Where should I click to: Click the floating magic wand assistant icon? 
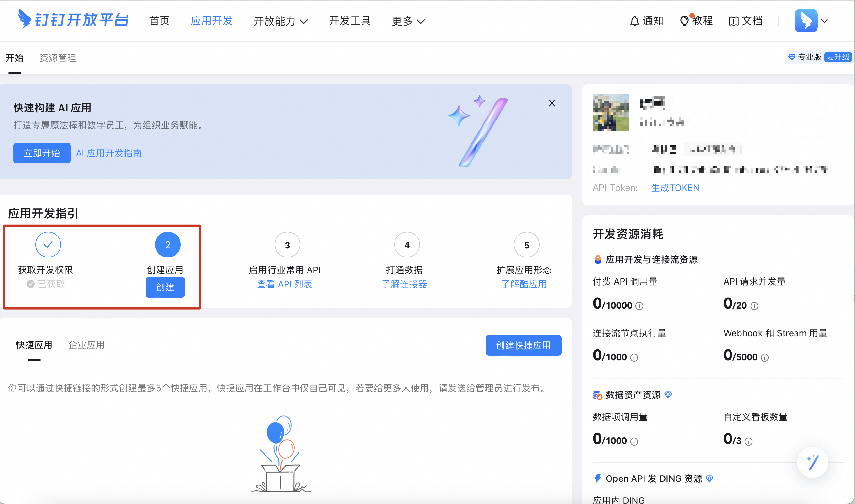[x=812, y=462]
